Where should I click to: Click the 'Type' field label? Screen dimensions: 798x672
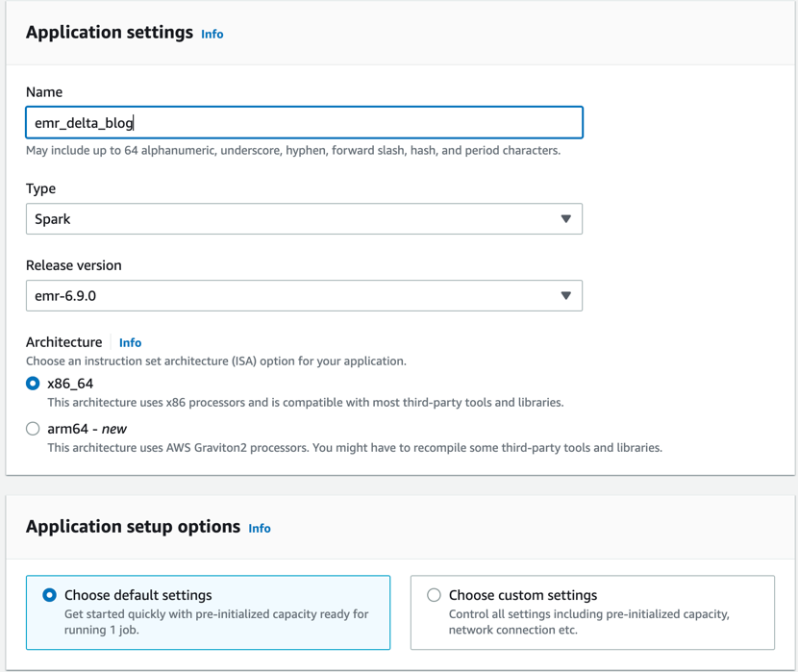click(41, 188)
